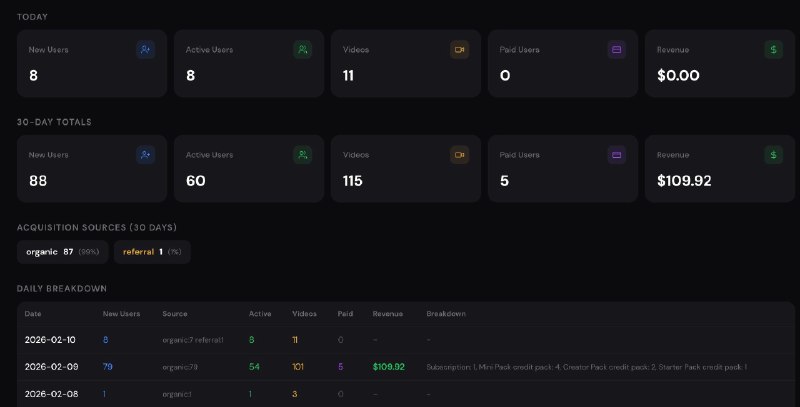Click the 30-day totals Active Users icon
The image size is (800, 407).
pyautogui.click(x=303, y=155)
